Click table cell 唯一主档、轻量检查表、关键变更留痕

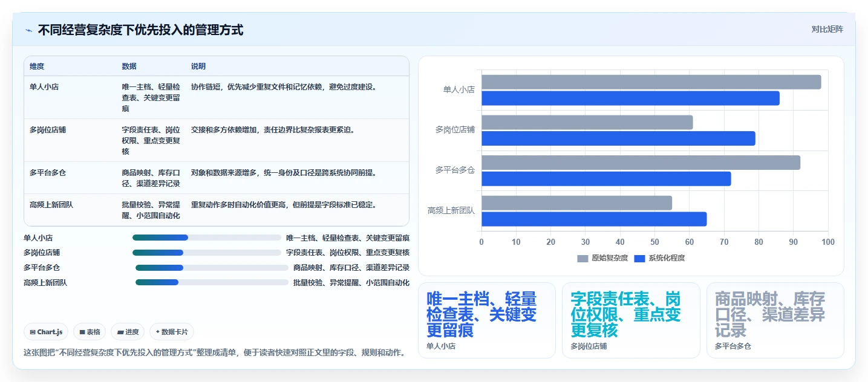pos(151,98)
